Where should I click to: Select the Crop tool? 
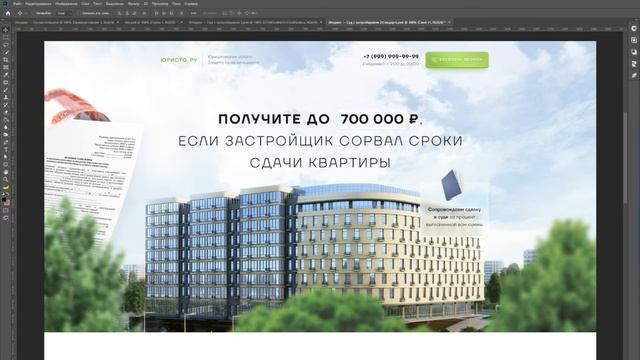6,60
